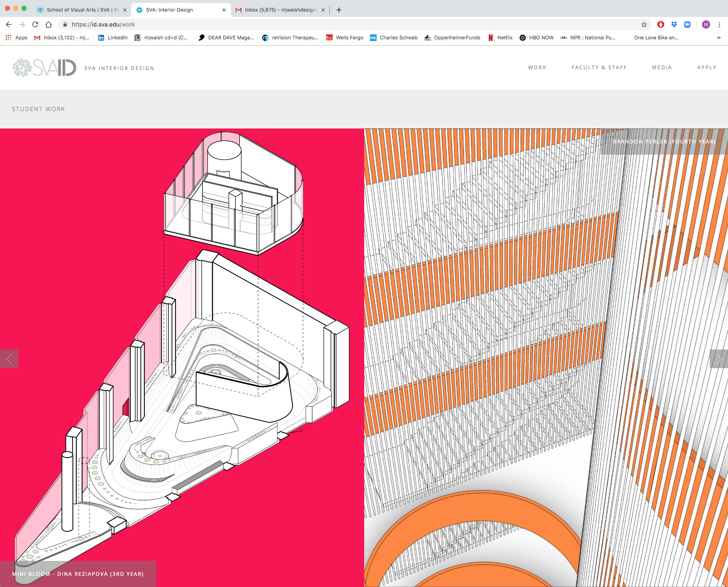Open the Netflix bookmark
Screen dimensions: 728x587
pos(500,38)
